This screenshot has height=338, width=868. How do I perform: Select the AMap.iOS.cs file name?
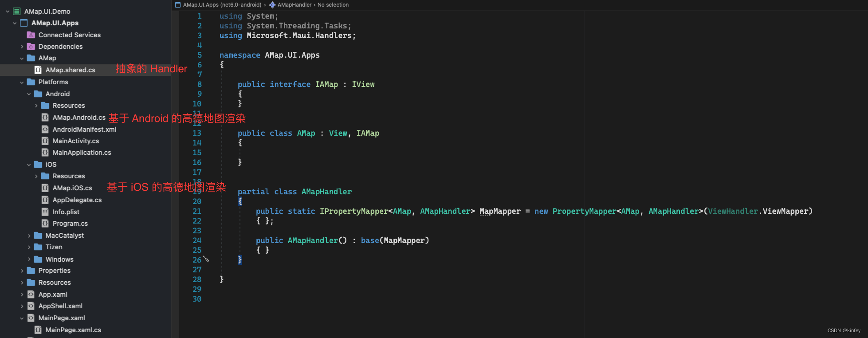tap(72, 188)
